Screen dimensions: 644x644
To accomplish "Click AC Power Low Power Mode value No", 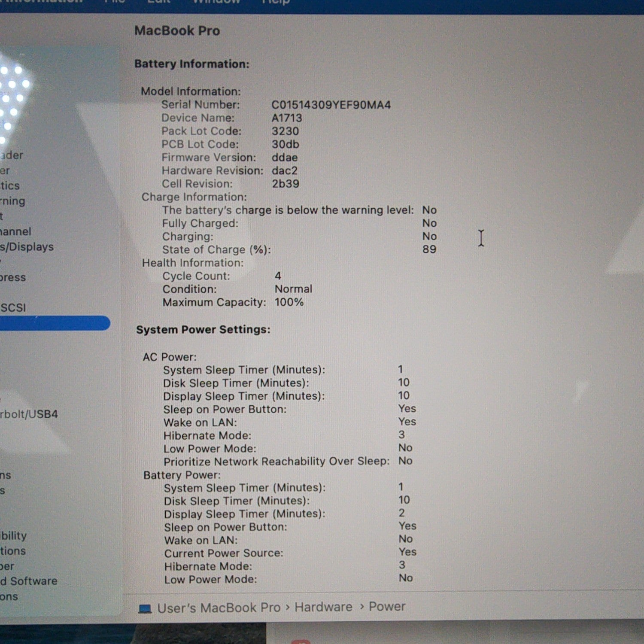I will [405, 448].
